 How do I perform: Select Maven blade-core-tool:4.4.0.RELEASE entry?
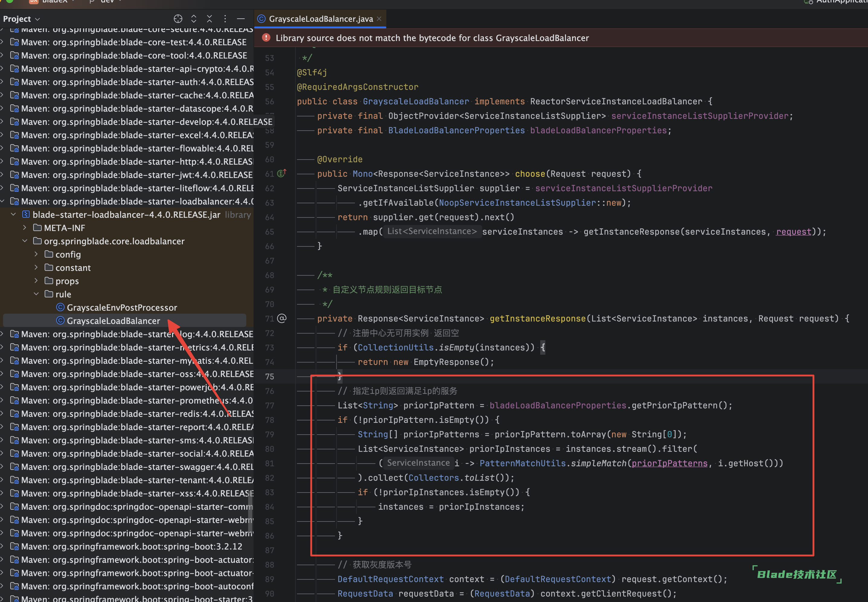(x=134, y=55)
